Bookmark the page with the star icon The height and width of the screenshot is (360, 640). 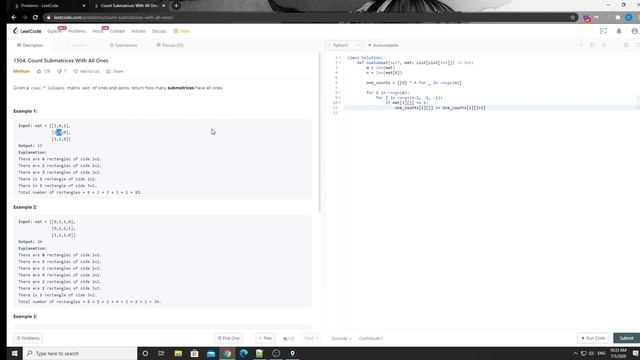pyautogui.click(x=572, y=18)
